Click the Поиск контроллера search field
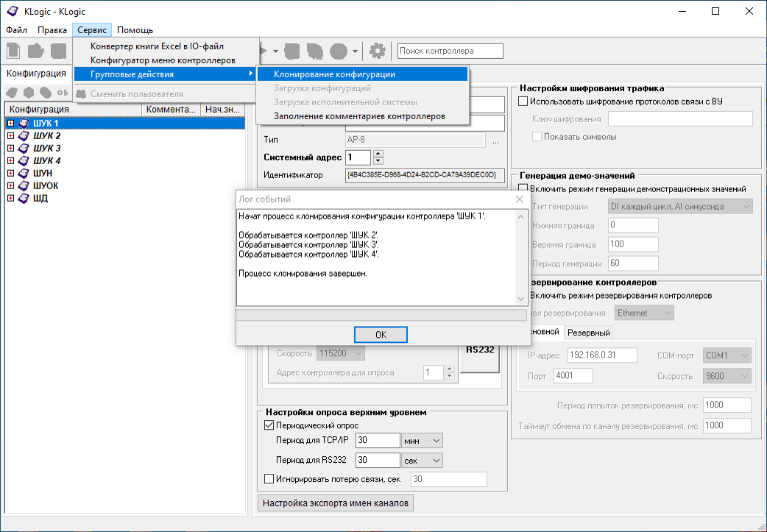The image size is (767, 532). (x=450, y=51)
